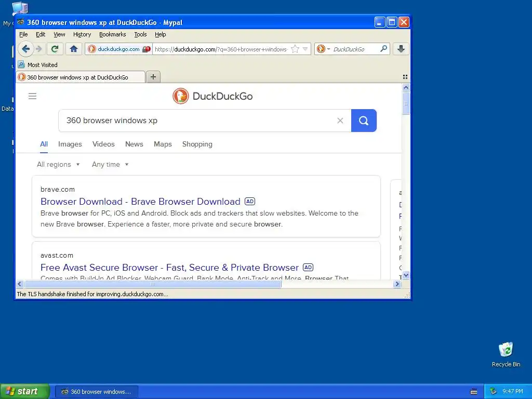
Task: Open the search engine selector dropdown
Action: point(323,49)
